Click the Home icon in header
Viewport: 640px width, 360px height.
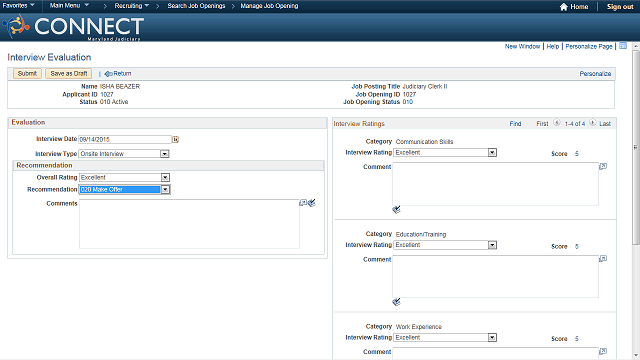564,7
